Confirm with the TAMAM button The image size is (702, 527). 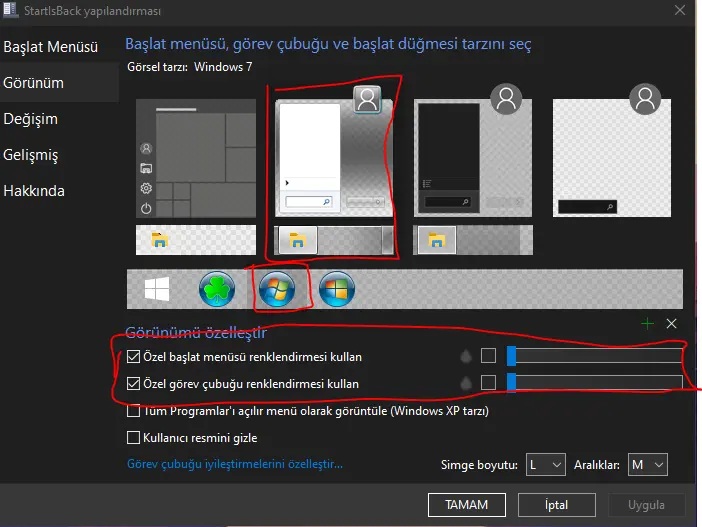point(467,505)
